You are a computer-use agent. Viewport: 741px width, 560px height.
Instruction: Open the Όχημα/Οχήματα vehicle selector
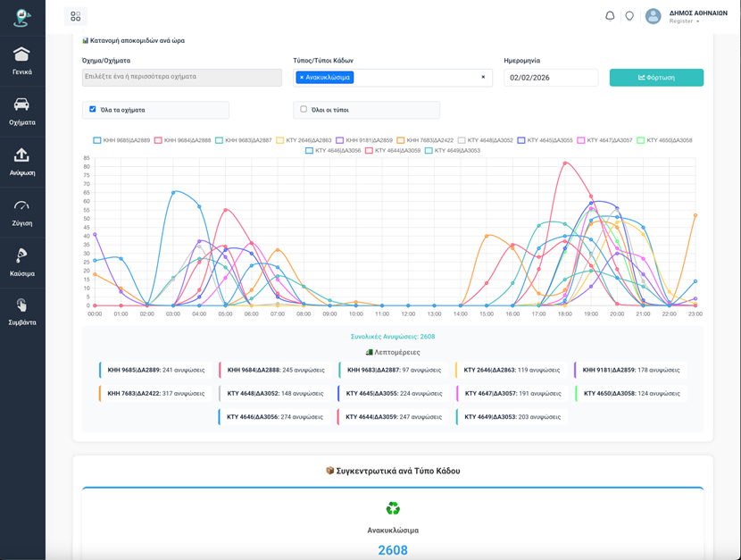point(181,78)
